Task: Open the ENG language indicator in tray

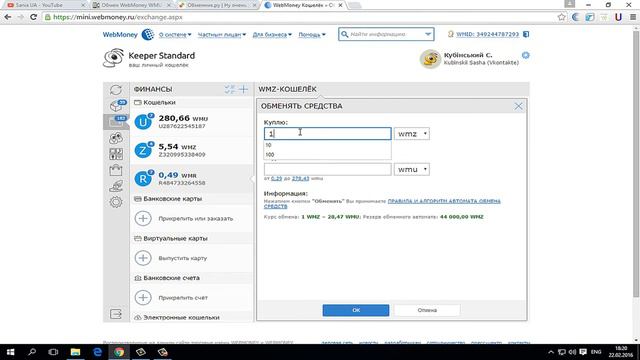Action: coord(596,352)
